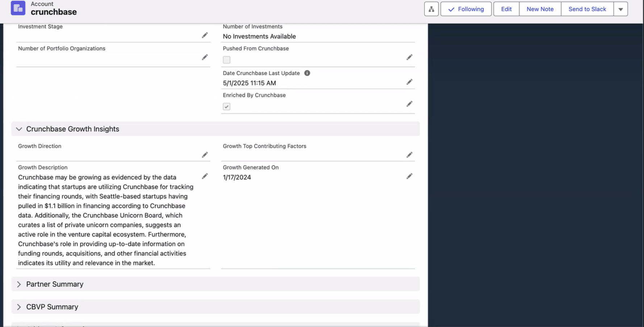Edit Enriched By Crunchbase pencil icon
This screenshot has height=327, width=644.
[409, 104]
